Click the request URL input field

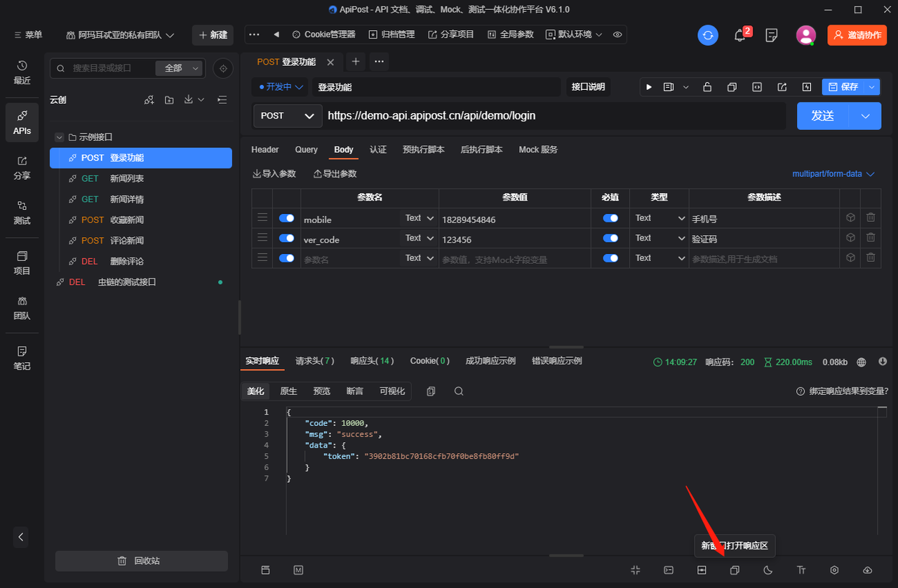click(x=554, y=116)
